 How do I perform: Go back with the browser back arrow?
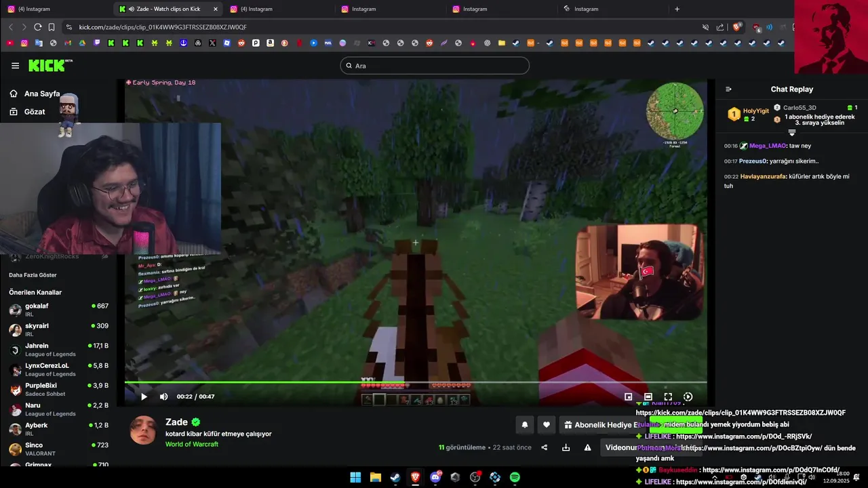[x=11, y=27]
